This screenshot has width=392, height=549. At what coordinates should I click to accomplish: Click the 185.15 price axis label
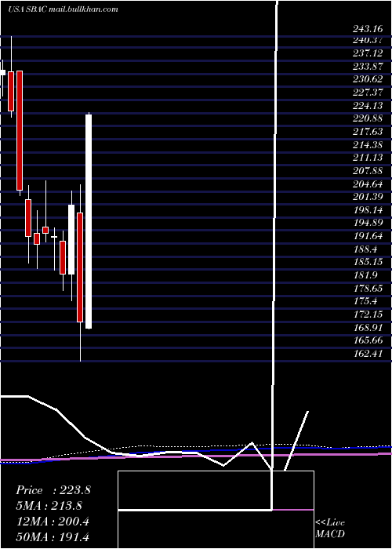[368, 261]
